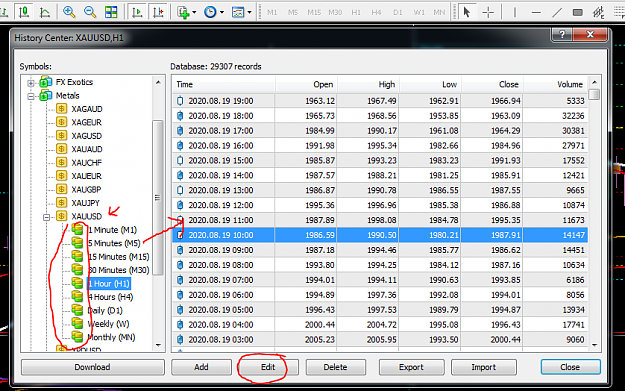Click the XAUGBP symbol dollar icon
Viewport: 625px width, 391px height.
coord(61,189)
